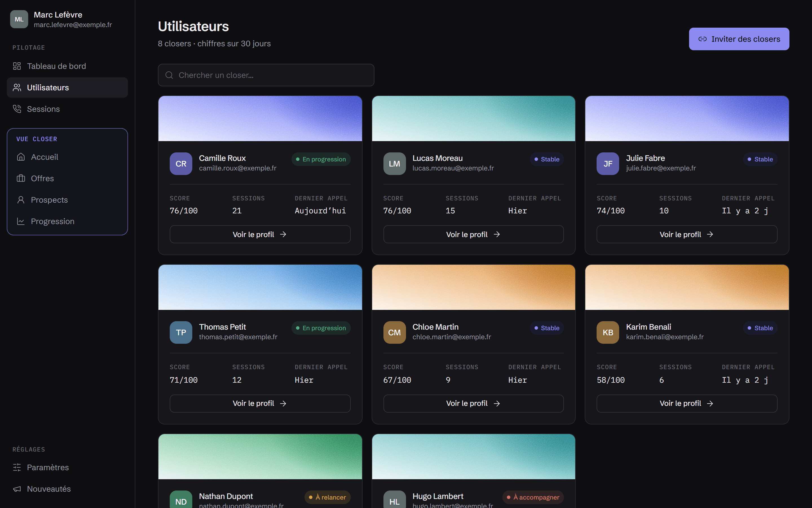The height and width of the screenshot is (508, 812).
Task: Click Nathan Dupont's À relancer badge
Action: pyautogui.click(x=328, y=497)
